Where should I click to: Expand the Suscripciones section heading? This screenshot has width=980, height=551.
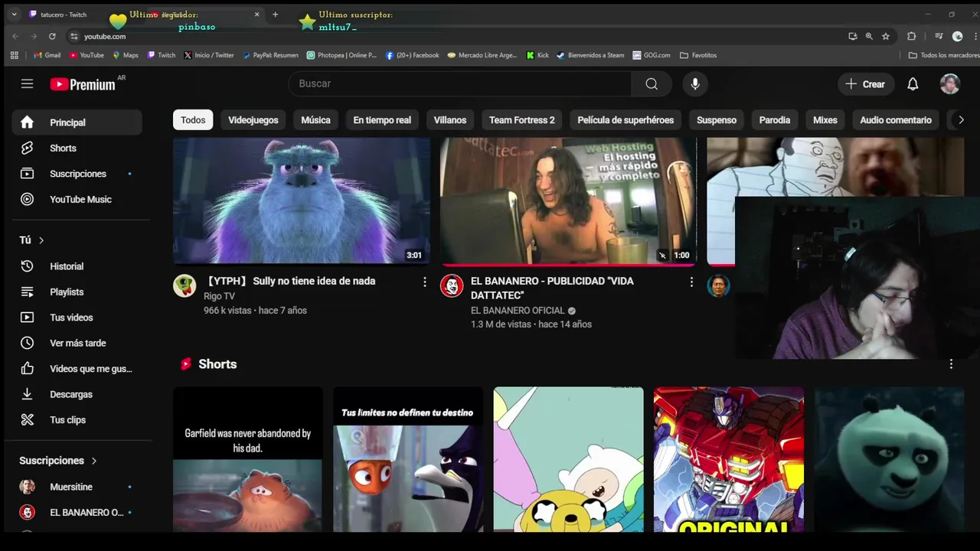pos(58,461)
